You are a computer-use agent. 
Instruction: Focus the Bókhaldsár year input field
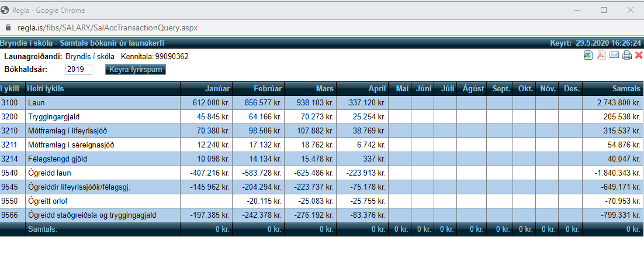79,70
